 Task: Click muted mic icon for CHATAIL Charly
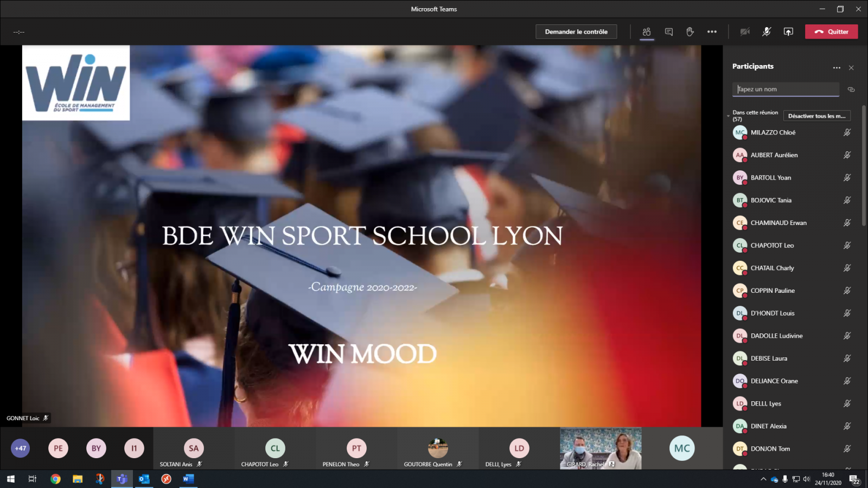click(x=847, y=268)
